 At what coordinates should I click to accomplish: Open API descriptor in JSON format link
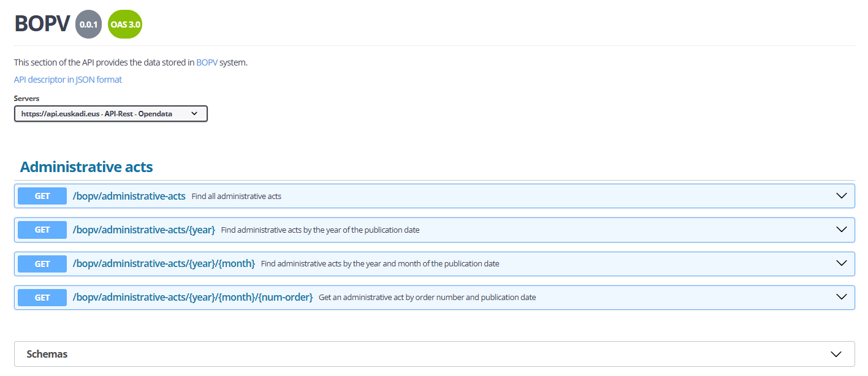click(x=68, y=80)
